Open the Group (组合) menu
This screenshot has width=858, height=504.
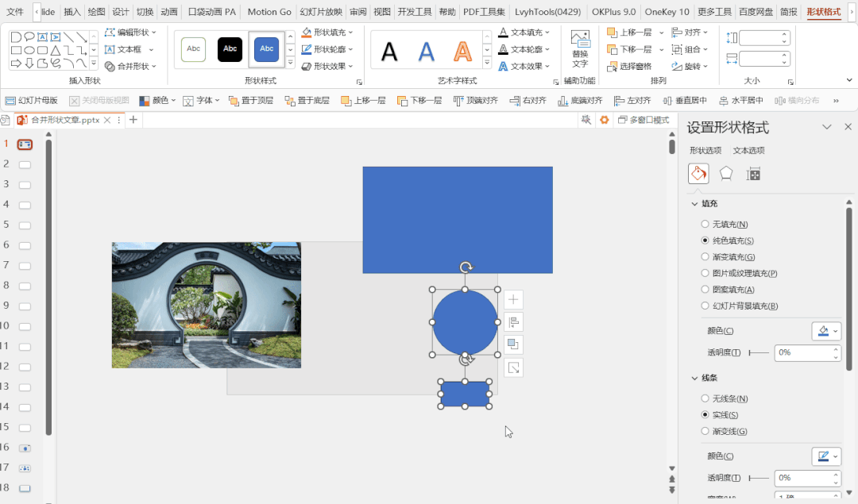click(690, 49)
